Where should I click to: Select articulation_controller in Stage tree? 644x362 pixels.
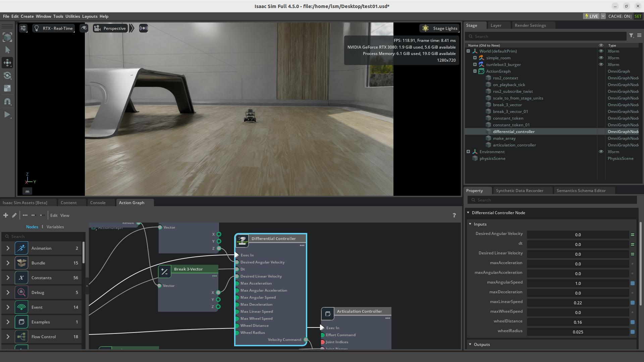click(514, 145)
